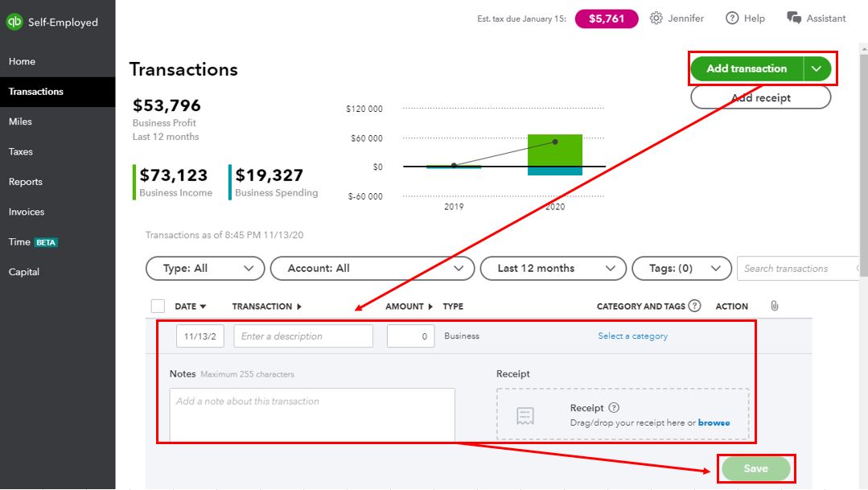The image size is (868, 490).
Task: Sort by the DATE column header
Action: (191, 307)
